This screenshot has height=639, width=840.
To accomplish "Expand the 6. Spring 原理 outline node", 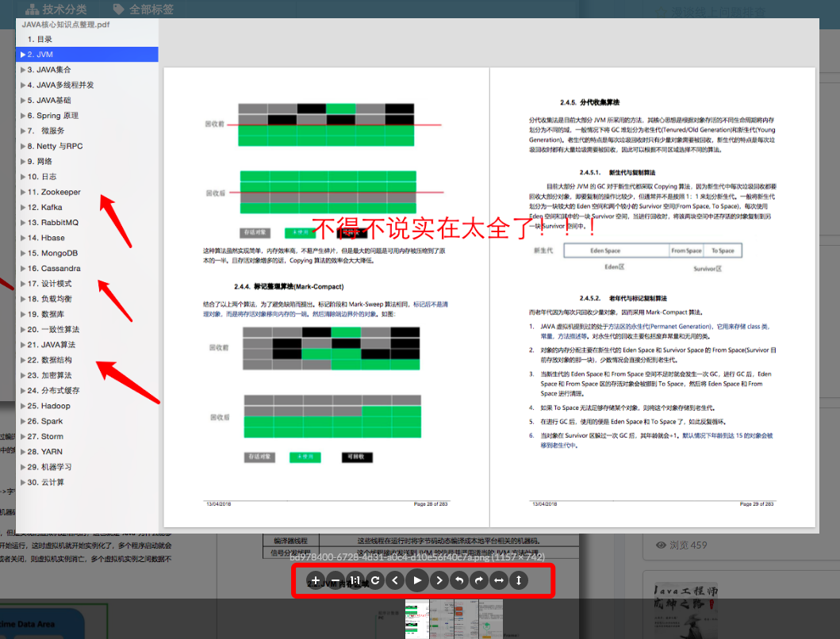I will (23, 115).
